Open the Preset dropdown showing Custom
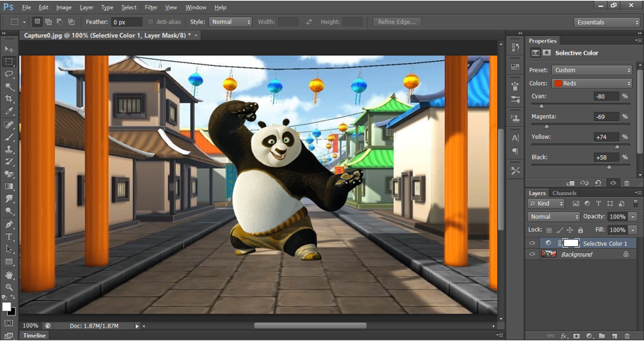Viewport: 644px width, 341px height. click(592, 70)
